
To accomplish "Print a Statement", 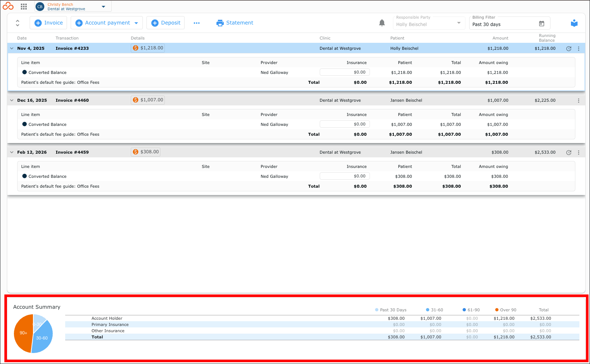I will tap(235, 23).
